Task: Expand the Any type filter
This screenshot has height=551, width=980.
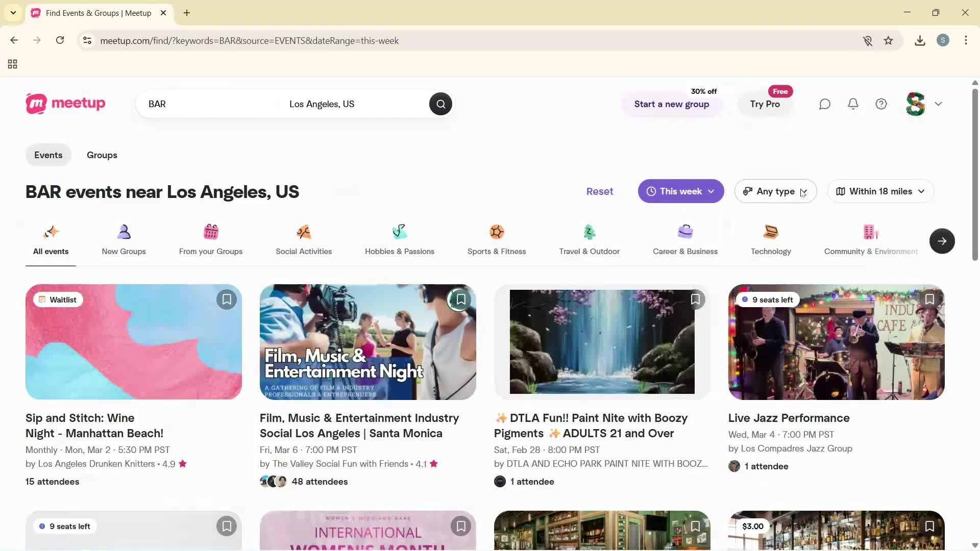Action: point(775,191)
